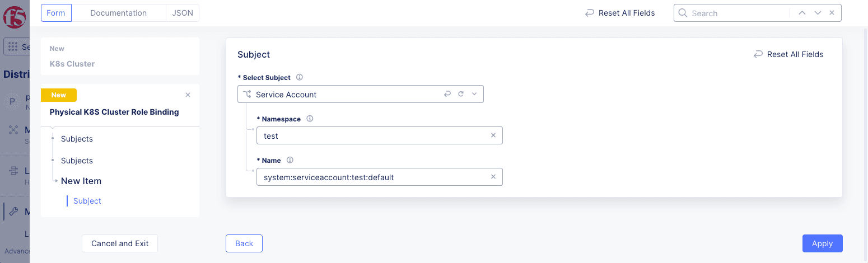Click the info icon next to Name label

pos(290,160)
